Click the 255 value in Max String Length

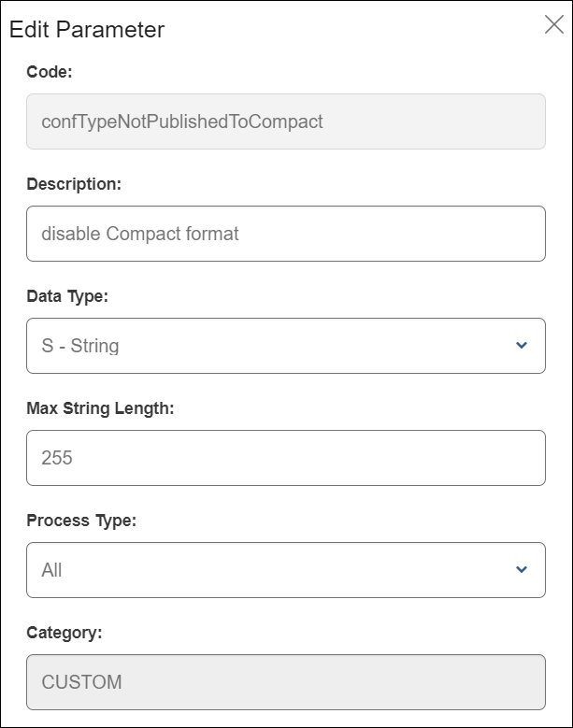click(57, 458)
